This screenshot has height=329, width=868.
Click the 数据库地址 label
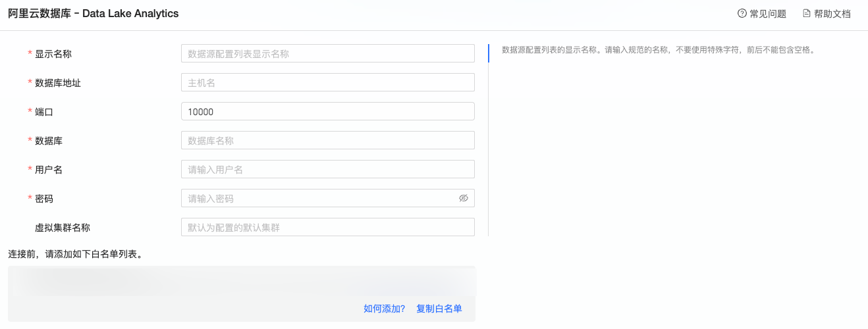click(58, 82)
